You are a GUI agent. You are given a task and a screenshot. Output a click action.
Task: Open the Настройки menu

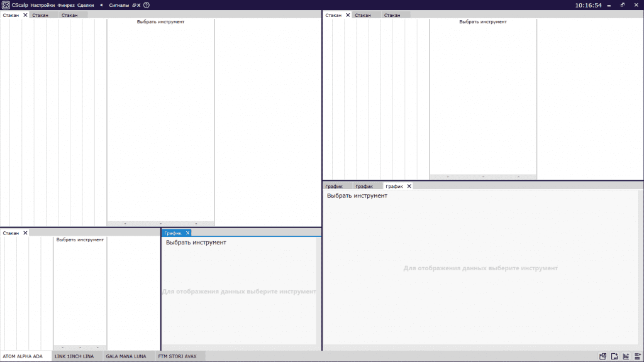click(43, 5)
